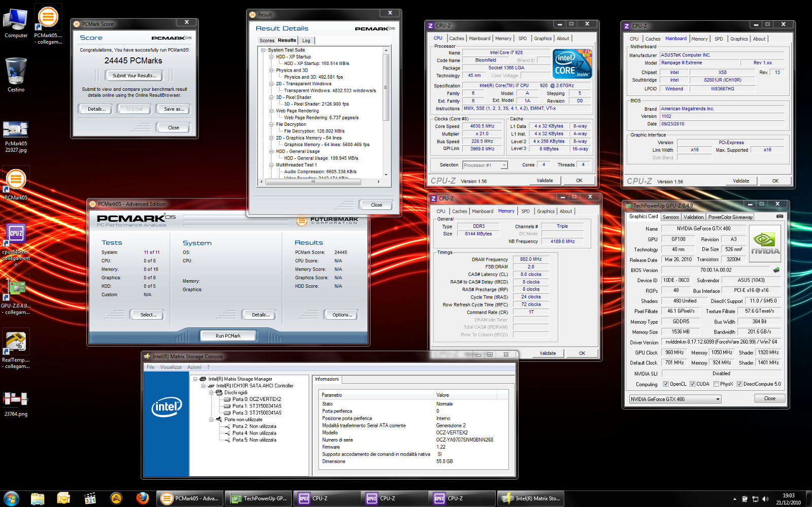
Task: Toggle the CUDA checkbox in GPU-Z
Action: pos(692,384)
